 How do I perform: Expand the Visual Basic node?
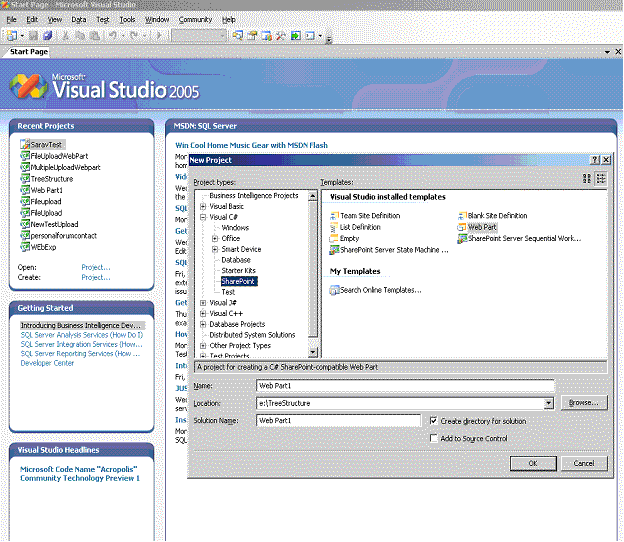pyautogui.click(x=203, y=207)
